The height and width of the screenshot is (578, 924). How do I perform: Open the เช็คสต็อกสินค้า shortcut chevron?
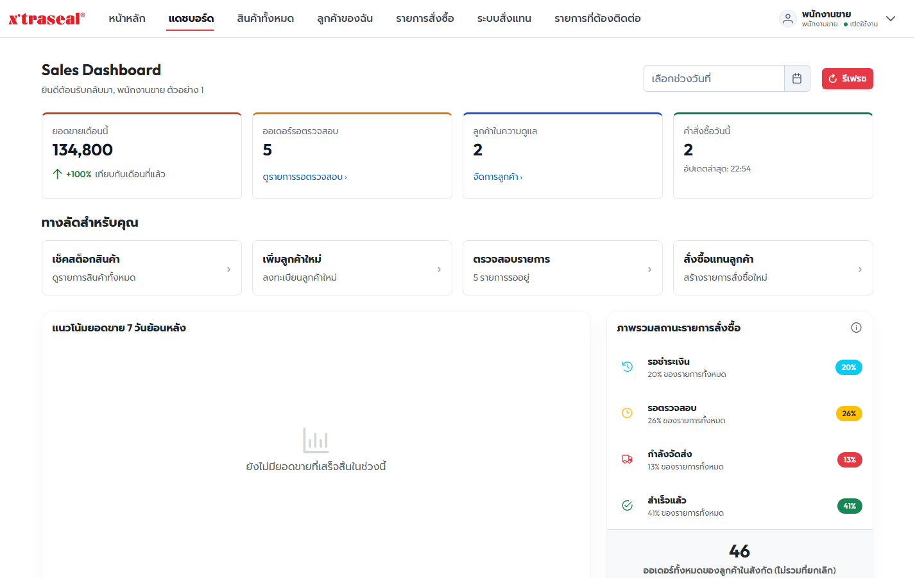point(228,269)
